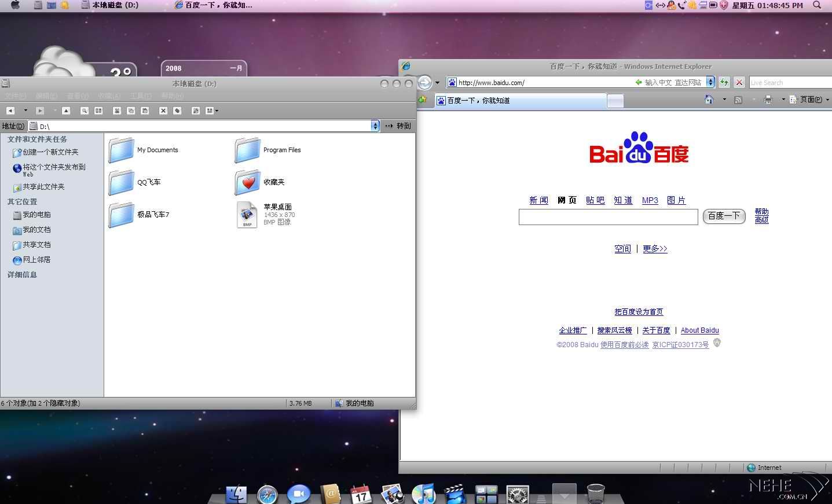Open the Back history dropdown arrow in Explorer
This screenshot has width=832, height=504.
click(25, 111)
